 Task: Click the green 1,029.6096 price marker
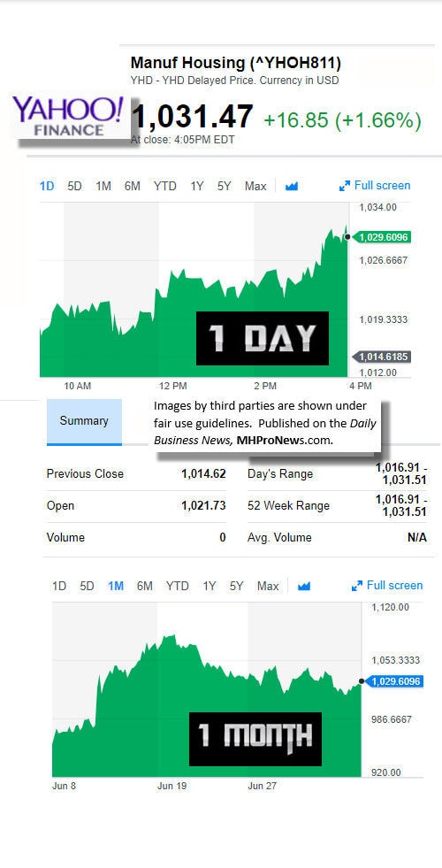click(x=382, y=237)
